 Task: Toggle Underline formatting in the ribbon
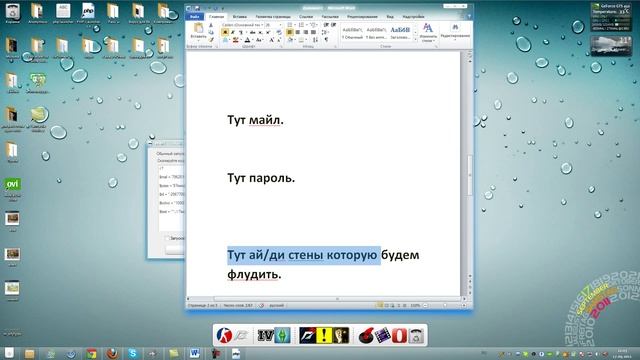click(x=241, y=32)
